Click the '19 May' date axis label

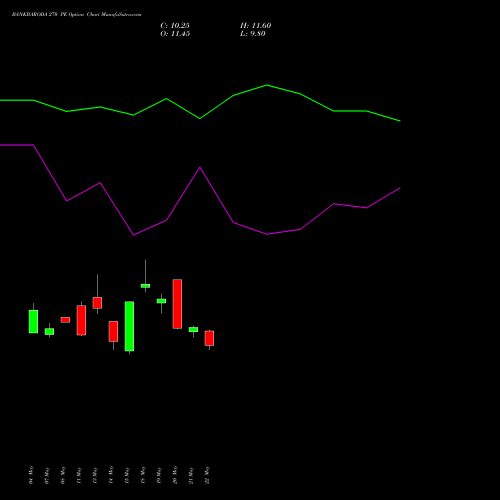tap(159, 475)
